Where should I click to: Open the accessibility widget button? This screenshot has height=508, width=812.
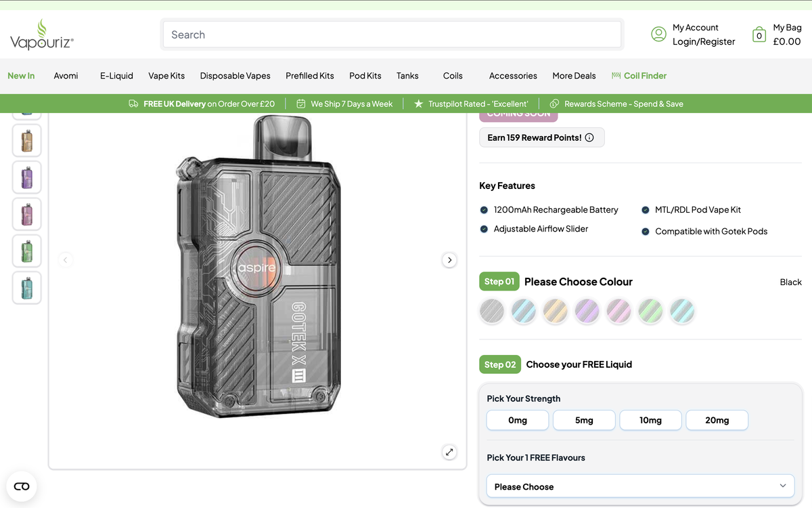pyautogui.click(x=22, y=486)
